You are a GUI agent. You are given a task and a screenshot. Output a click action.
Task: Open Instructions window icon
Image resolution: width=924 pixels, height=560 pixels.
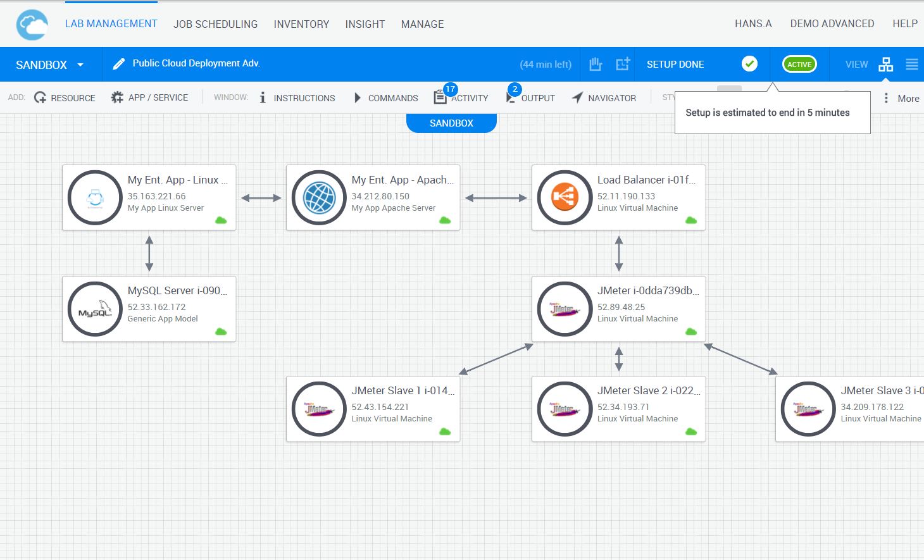coord(262,97)
